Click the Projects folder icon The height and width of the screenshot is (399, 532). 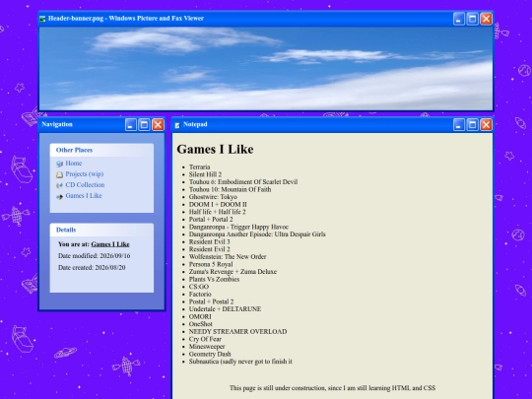(x=59, y=174)
